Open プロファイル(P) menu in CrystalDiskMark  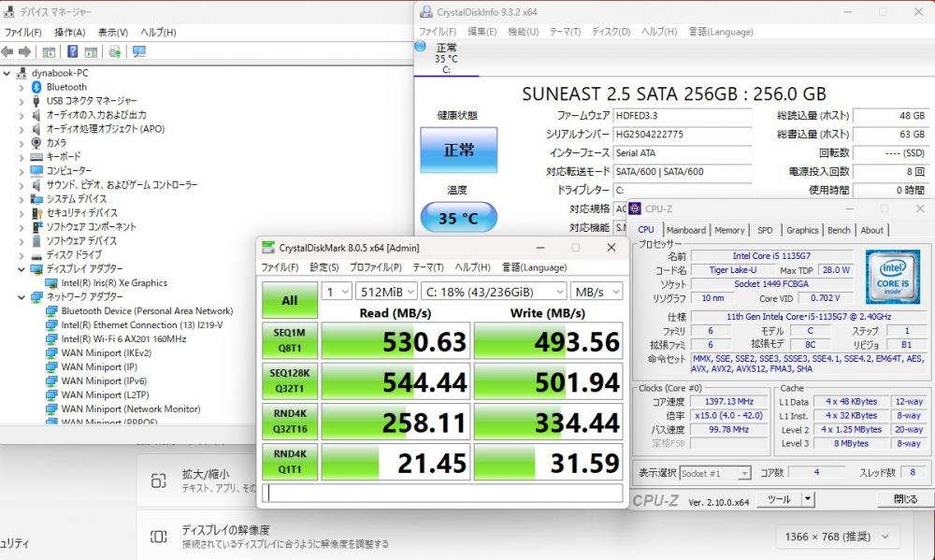(x=376, y=267)
